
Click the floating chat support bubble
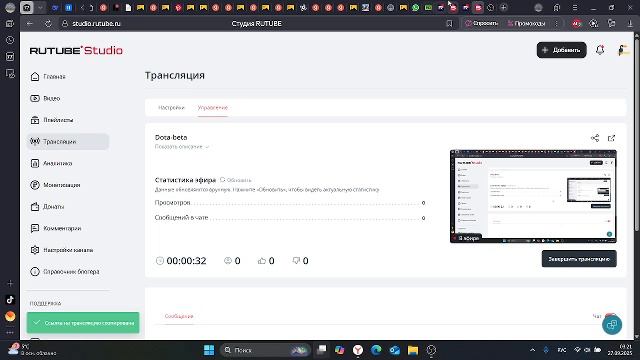(612, 325)
